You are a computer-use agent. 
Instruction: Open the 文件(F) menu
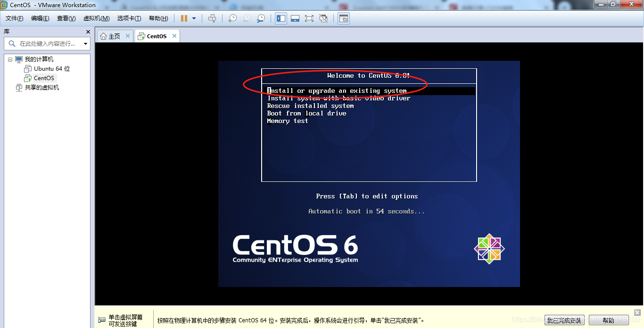pos(15,18)
